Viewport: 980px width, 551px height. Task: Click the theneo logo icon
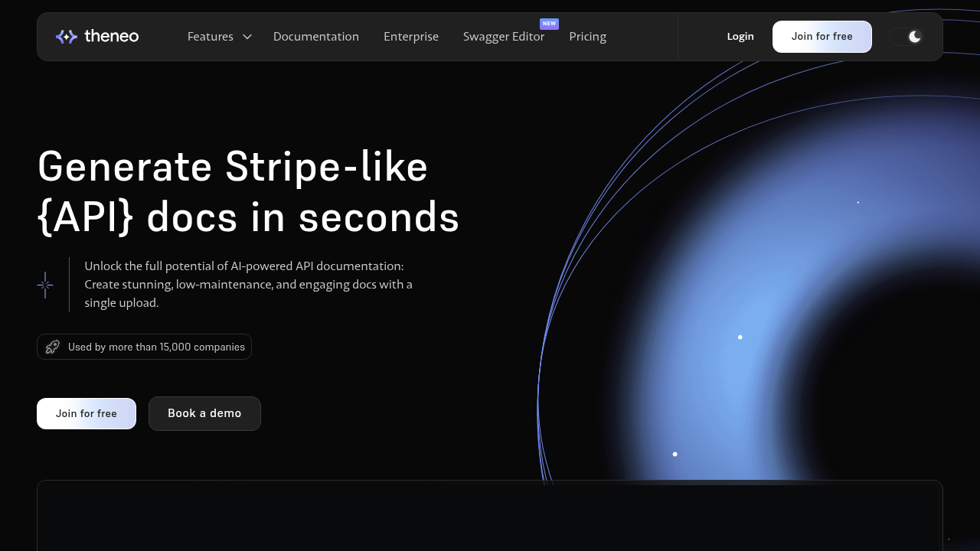coord(67,37)
